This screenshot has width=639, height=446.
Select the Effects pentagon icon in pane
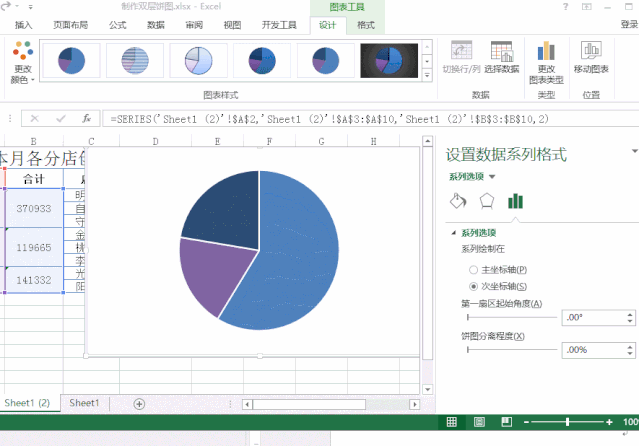point(486,201)
